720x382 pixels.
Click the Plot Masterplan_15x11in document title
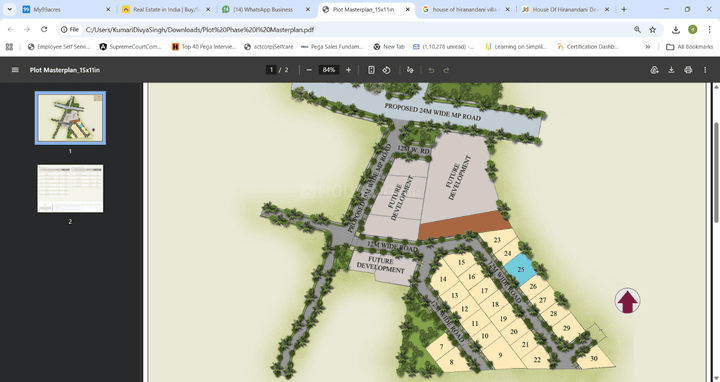tap(65, 70)
